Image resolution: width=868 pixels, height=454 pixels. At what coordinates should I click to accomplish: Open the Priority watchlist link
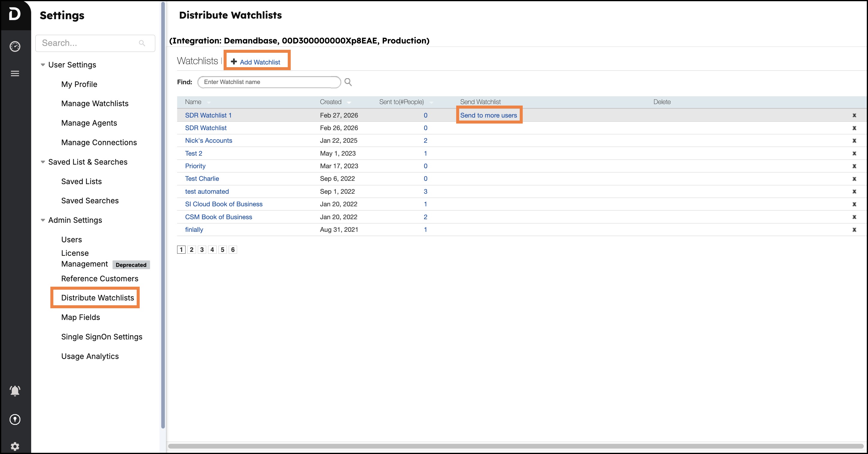(195, 166)
